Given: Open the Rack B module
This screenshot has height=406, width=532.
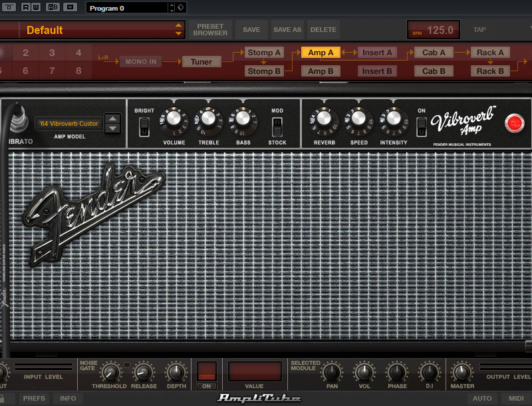Looking at the screenshot, I should [490, 71].
